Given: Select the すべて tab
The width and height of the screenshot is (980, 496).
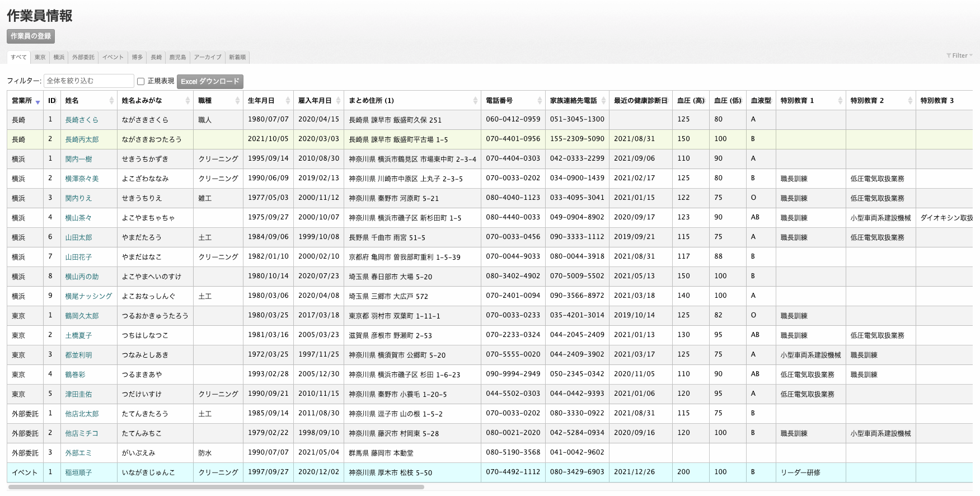Looking at the screenshot, I should coord(18,57).
